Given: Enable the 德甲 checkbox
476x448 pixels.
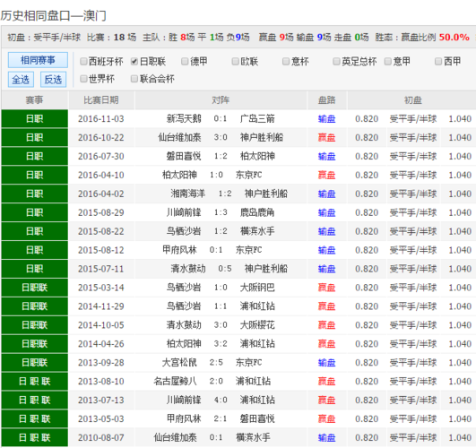Looking at the screenshot, I should pyautogui.click(x=185, y=62).
